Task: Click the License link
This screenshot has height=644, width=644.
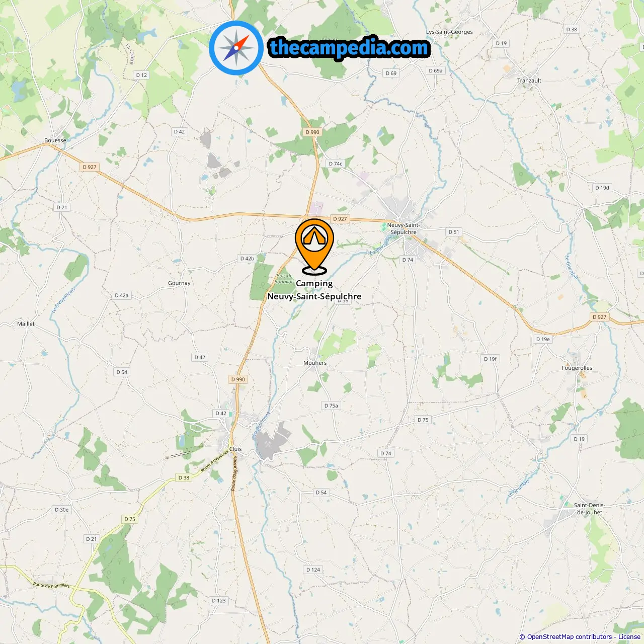Action: 629,637
